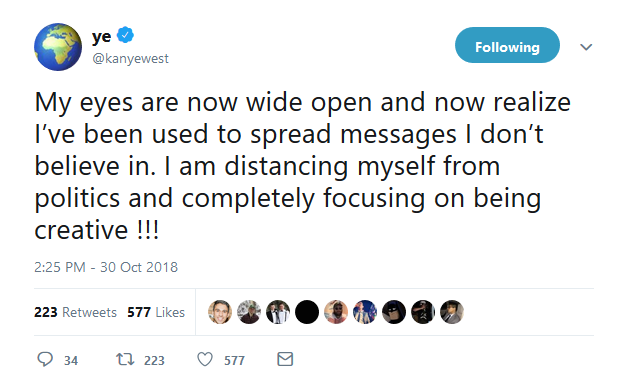View the 223 Retweets list
The height and width of the screenshot is (390, 625).
click(x=75, y=312)
